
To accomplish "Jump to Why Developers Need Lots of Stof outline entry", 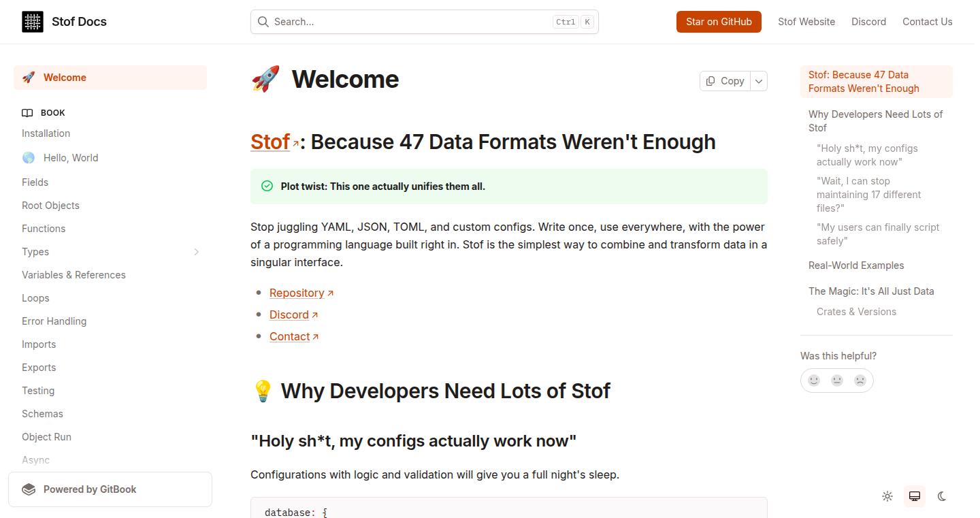I will coord(877,121).
